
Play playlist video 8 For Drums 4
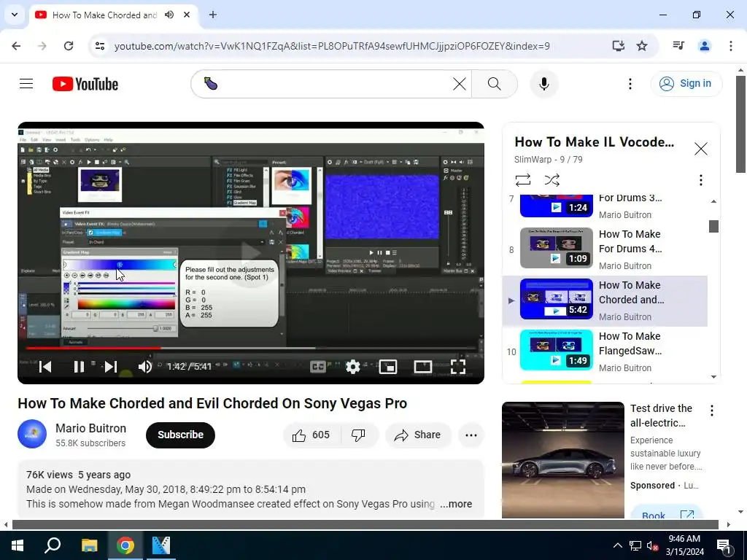(x=605, y=249)
